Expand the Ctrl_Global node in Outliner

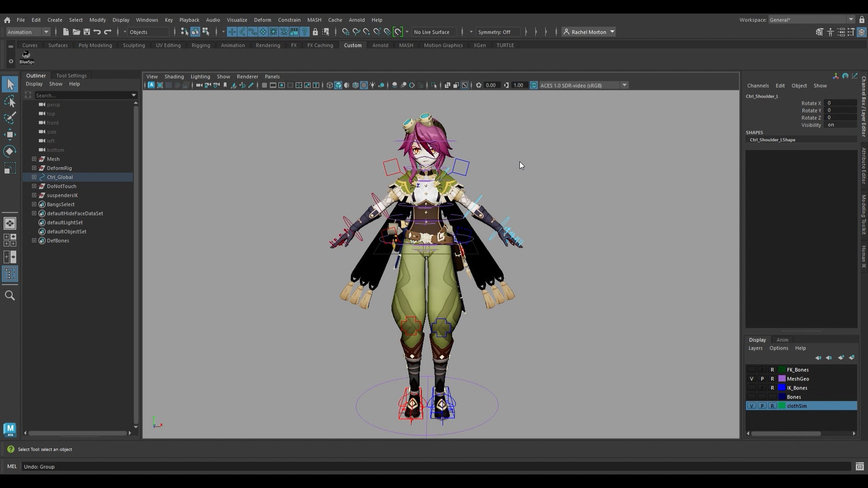34,177
